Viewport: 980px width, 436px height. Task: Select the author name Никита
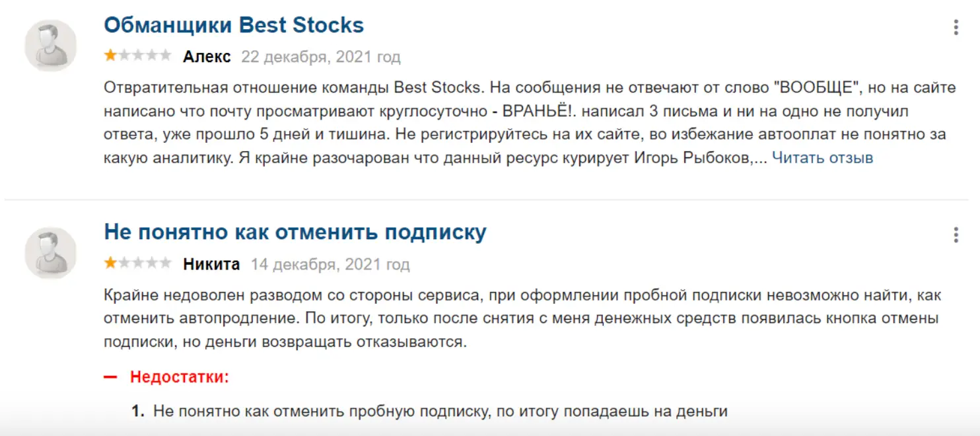[x=211, y=265]
